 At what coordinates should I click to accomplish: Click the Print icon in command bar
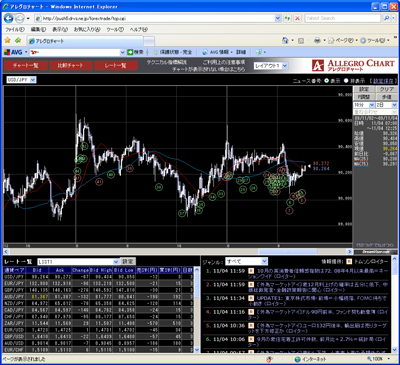pos(317,40)
